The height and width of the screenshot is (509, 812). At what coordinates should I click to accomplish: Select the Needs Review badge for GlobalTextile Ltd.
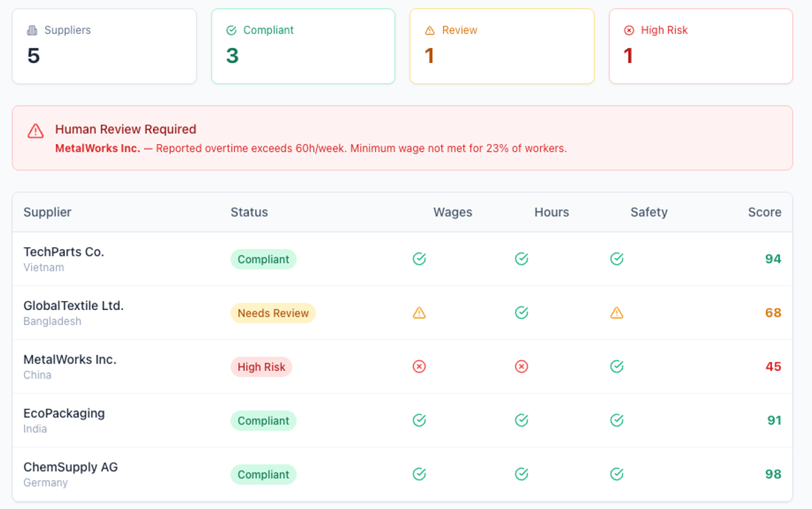pyautogui.click(x=273, y=313)
